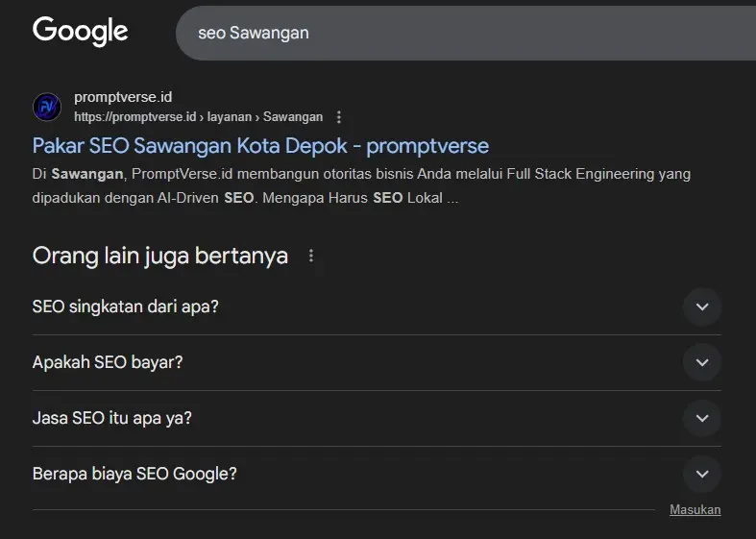Viewport: 756px width, 539px height.
Task: Click the question text 'SEO singkatan dari apa?'
Action: [125, 307]
